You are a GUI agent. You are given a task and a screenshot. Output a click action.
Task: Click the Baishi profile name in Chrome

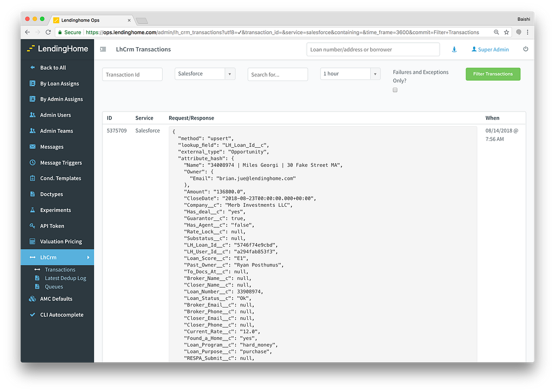(524, 19)
